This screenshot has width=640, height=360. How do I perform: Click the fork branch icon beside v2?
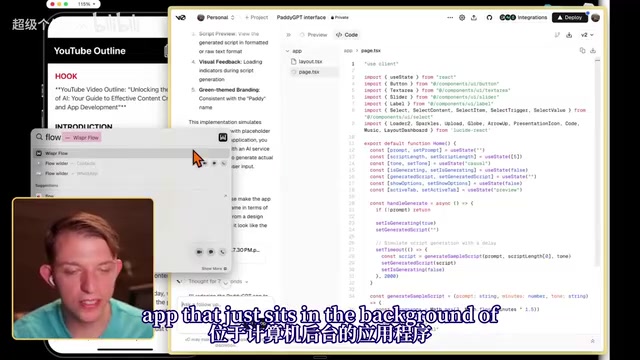(557, 35)
